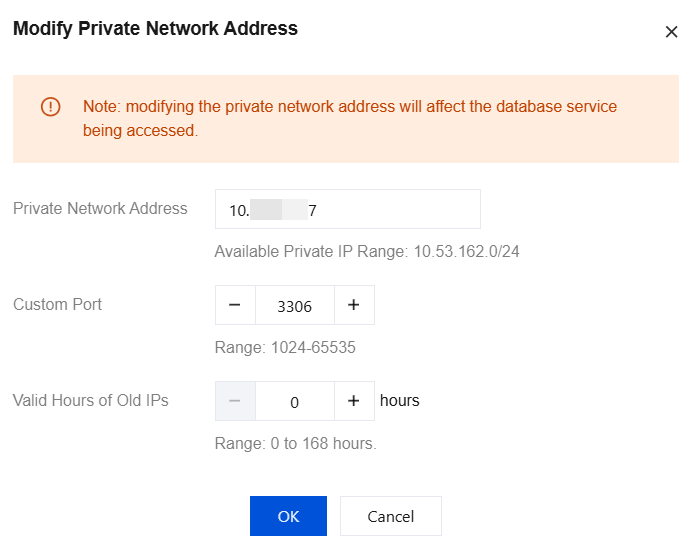The width and height of the screenshot is (691, 542).
Task: Click the 'Private Network Address' label
Action: [100, 209]
